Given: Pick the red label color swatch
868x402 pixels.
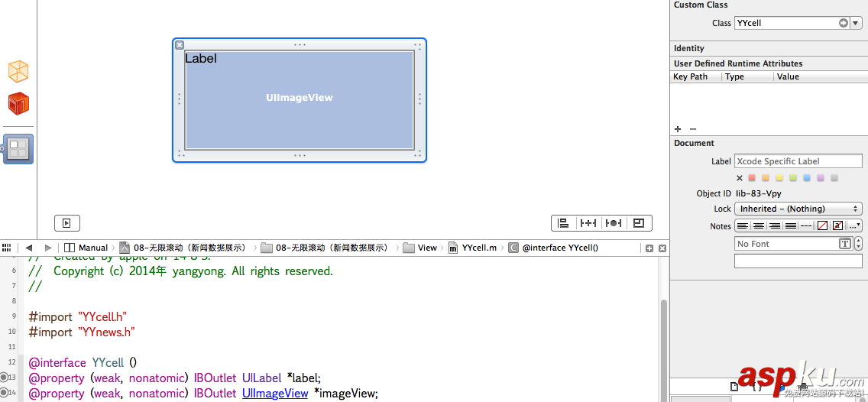Looking at the screenshot, I should [752, 178].
